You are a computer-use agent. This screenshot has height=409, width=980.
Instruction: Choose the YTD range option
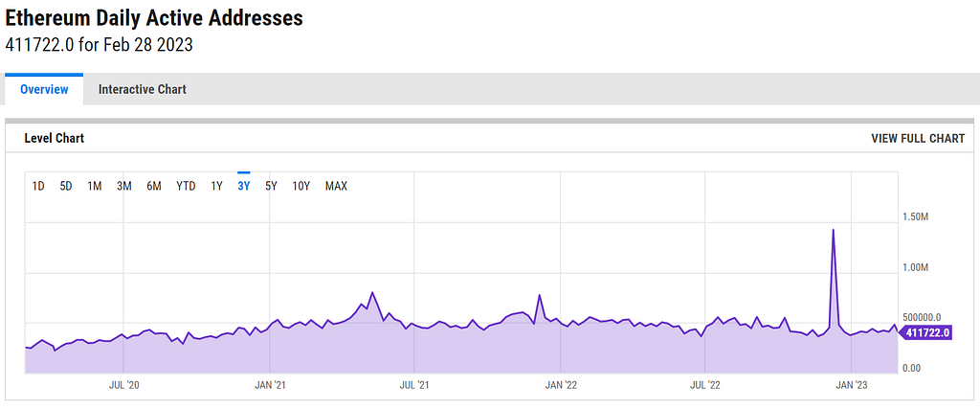point(186,186)
